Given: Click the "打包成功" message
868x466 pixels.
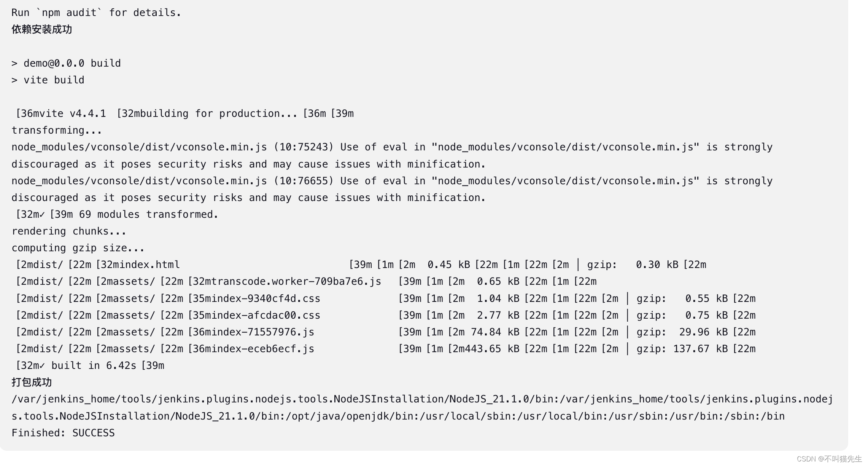Looking at the screenshot, I should pos(32,382).
